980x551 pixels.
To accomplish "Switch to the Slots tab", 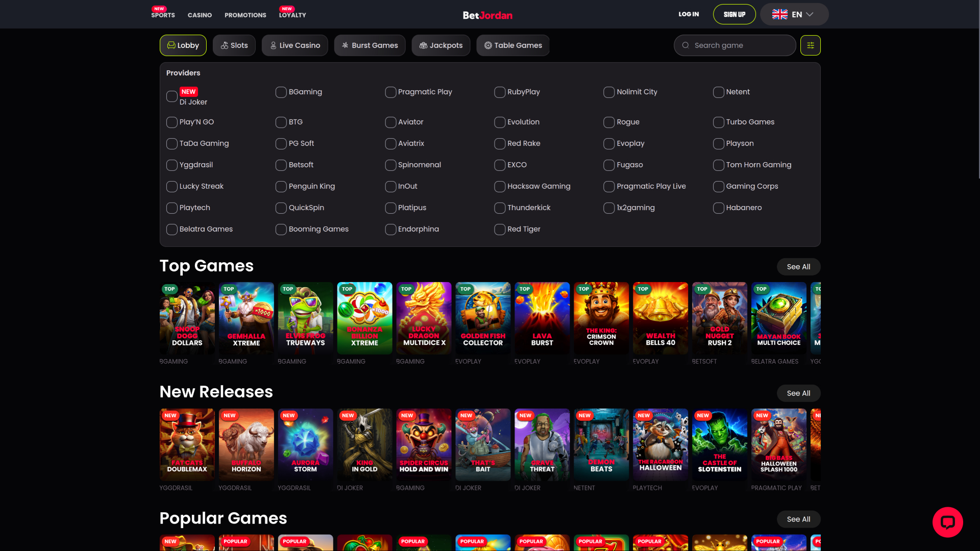I will 234,45.
